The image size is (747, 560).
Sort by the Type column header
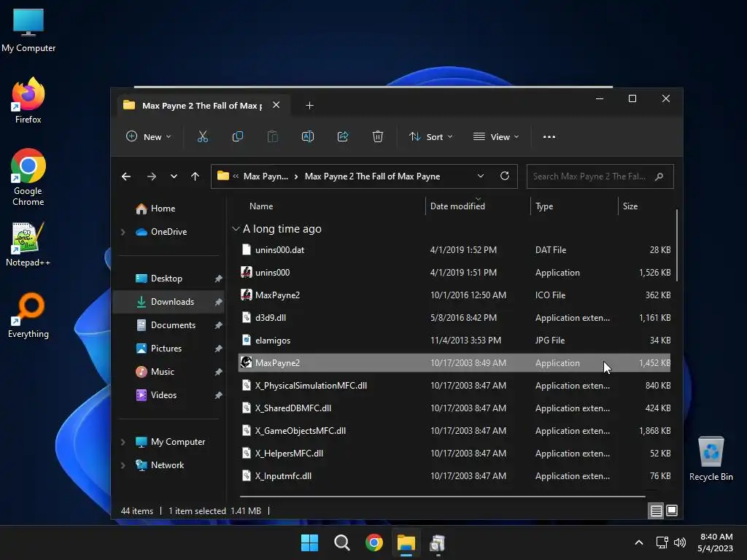[x=544, y=206]
